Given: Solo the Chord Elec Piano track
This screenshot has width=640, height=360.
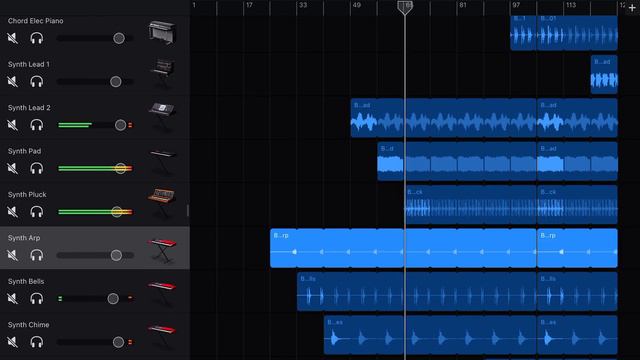Looking at the screenshot, I should [x=37, y=38].
